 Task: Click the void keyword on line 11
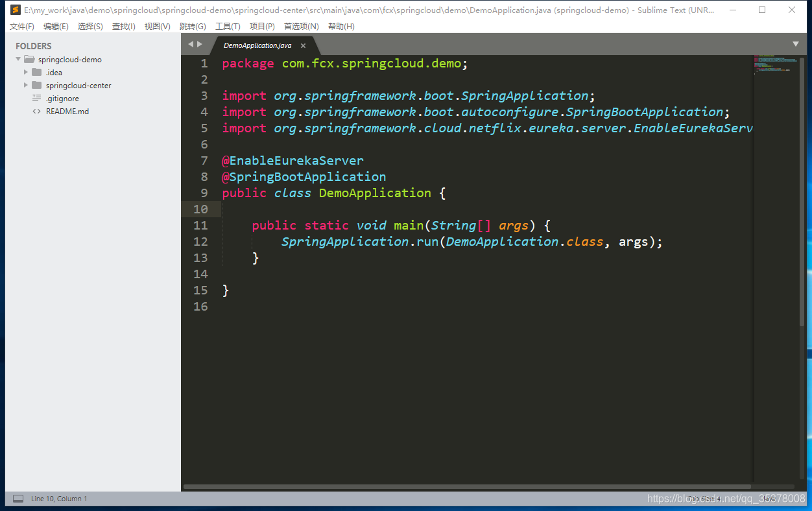(372, 226)
